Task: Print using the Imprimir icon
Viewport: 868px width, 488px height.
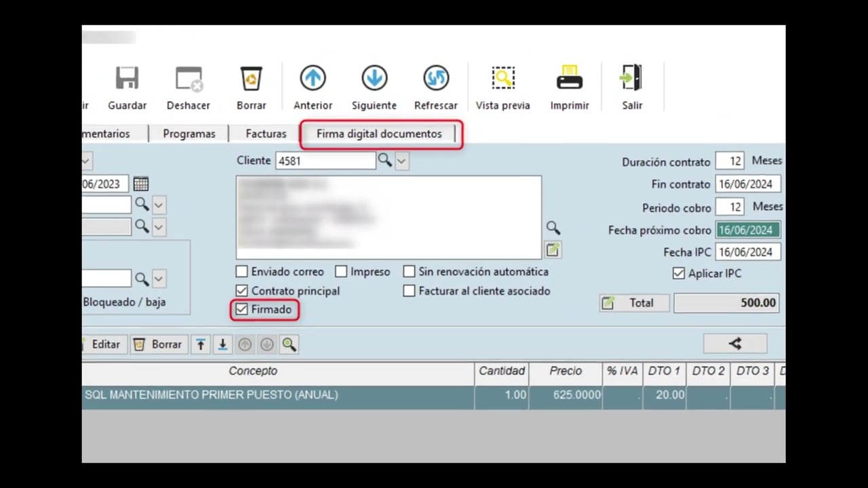Action: point(570,79)
